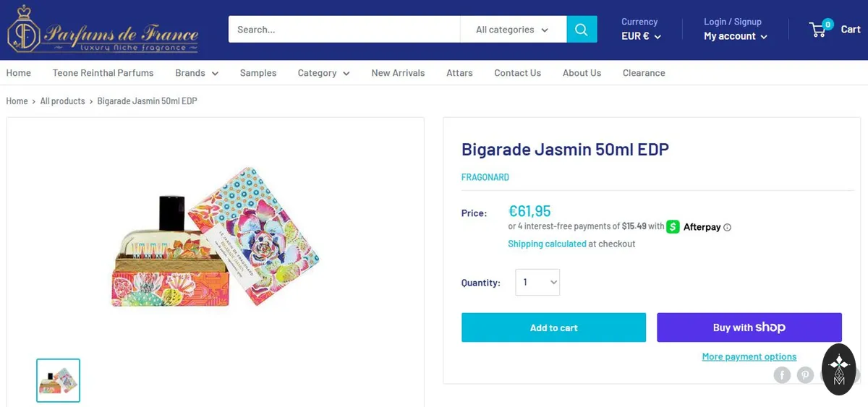Open More payment options link
Viewport: 868px width, 407px height.
point(749,356)
